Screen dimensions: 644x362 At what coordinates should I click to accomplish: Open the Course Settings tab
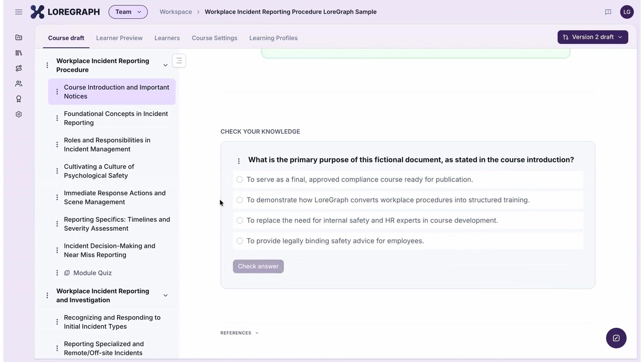pos(214,38)
